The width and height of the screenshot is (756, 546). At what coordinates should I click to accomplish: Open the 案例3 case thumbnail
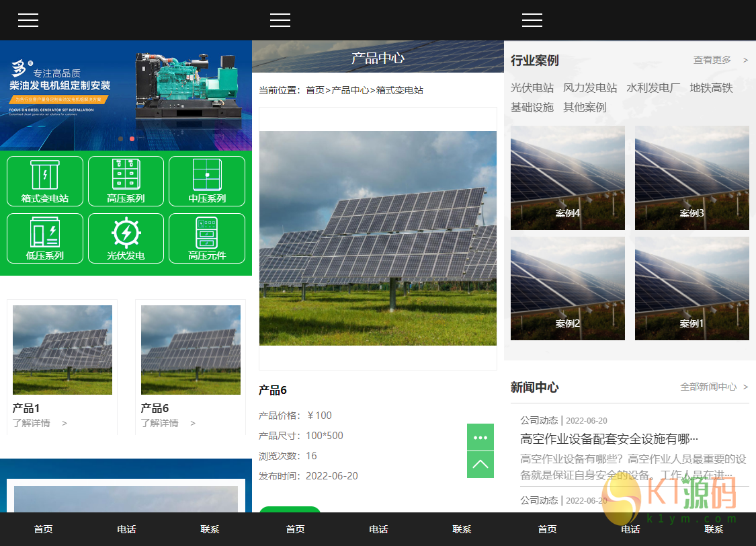click(692, 178)
